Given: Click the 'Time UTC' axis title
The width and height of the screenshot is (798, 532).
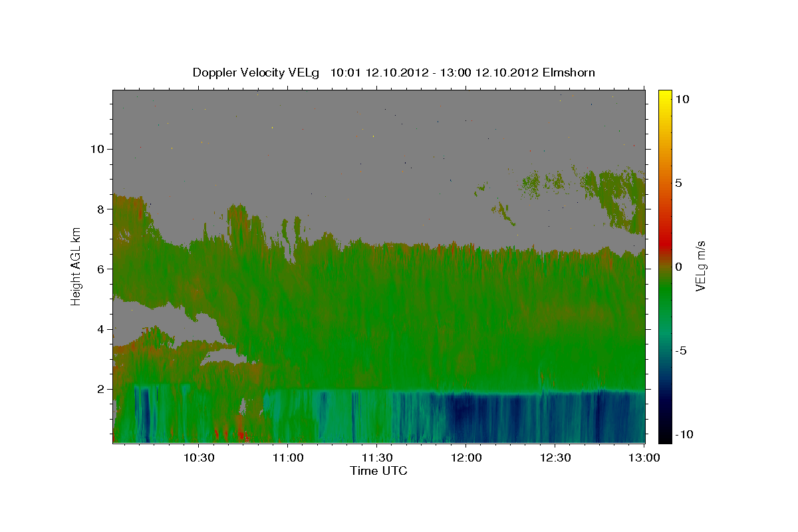Looking at the screenshot, I should tap(378, 471).
